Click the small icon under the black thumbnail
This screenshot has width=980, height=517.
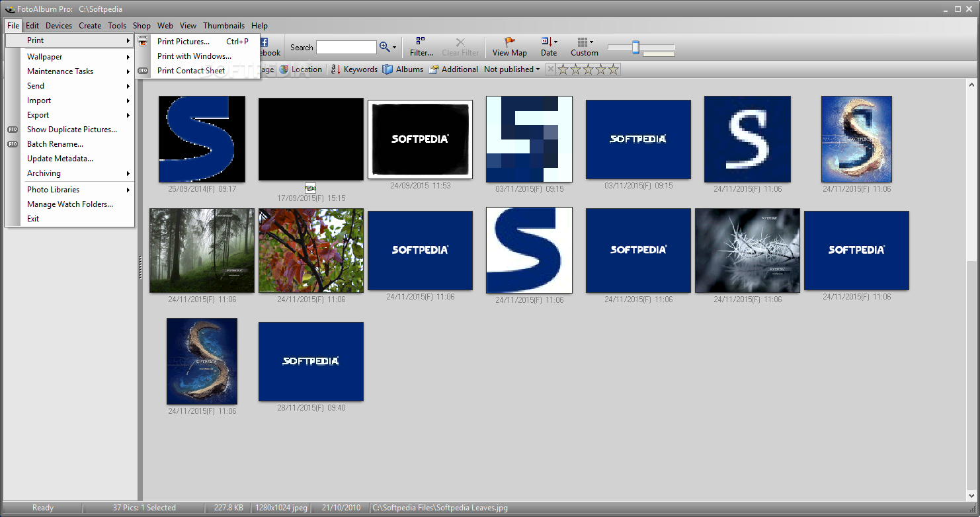pyautogui.click(x=311, y=188)
